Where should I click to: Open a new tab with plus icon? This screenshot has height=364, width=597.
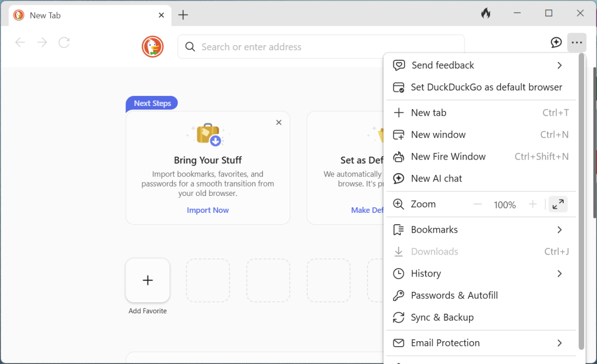click(183, 15)
